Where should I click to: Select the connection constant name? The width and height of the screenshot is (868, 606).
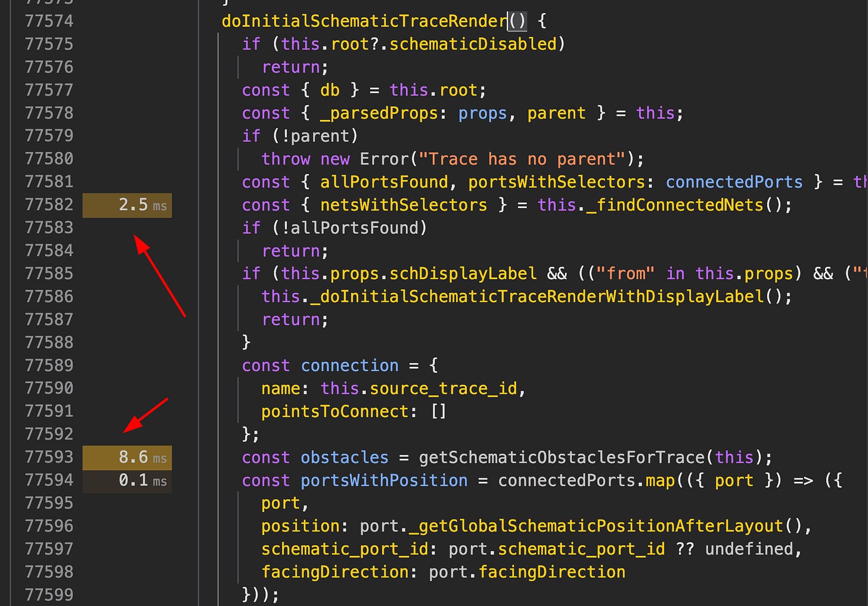[349, 366]
